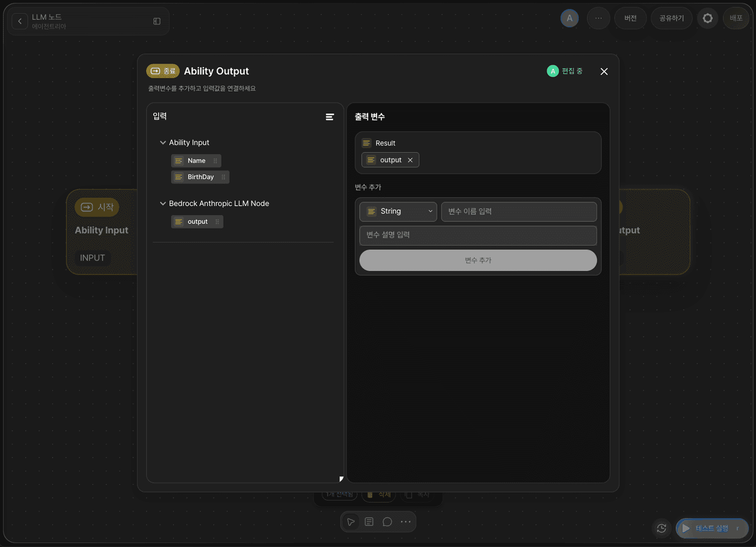The height and width of the screenshot is (547, 756).
Task: Select the comment bubble tool in bottom toolbar
Action: click(x=387, y=522)
